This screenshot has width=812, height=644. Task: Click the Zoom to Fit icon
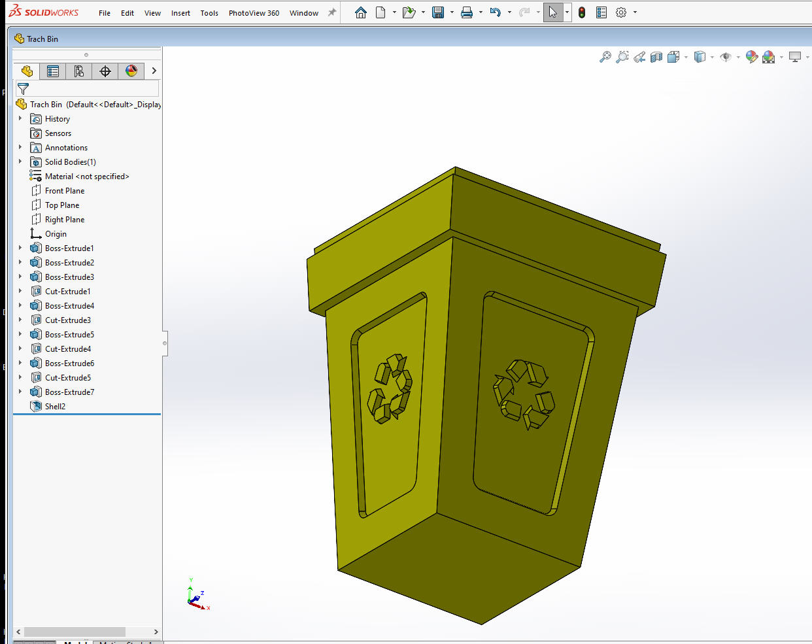605,58
